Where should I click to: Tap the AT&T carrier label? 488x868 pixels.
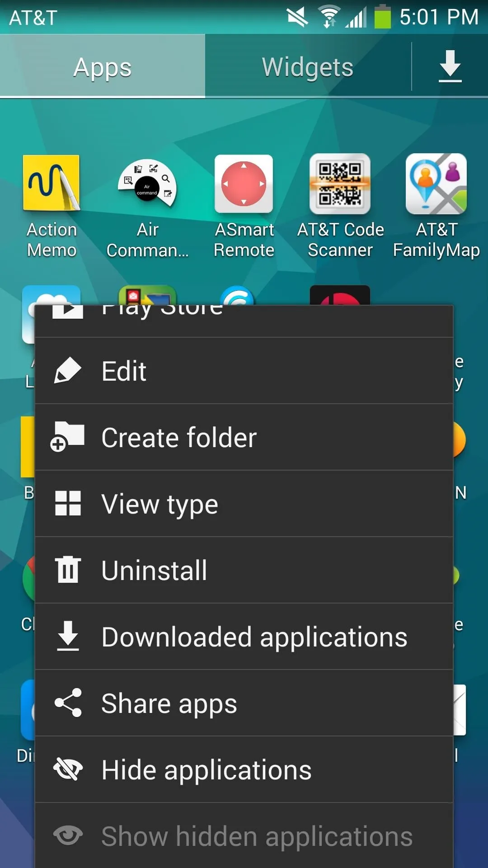coord(33,18)
